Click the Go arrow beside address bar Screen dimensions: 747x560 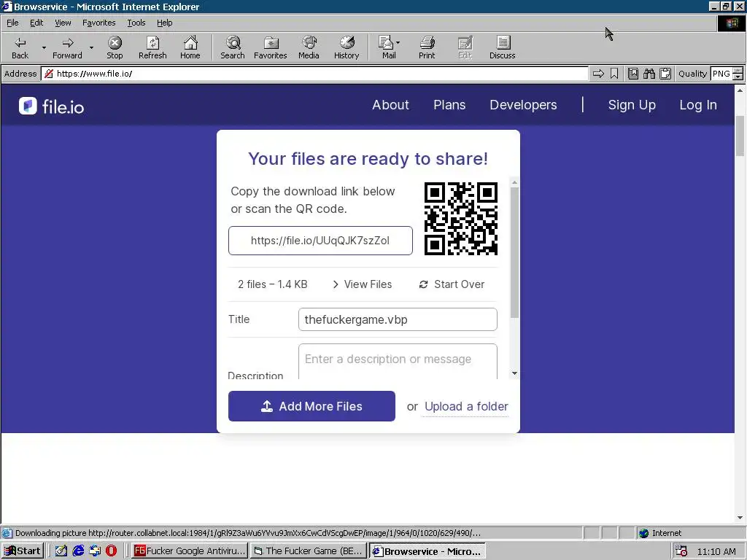[598, 74]
